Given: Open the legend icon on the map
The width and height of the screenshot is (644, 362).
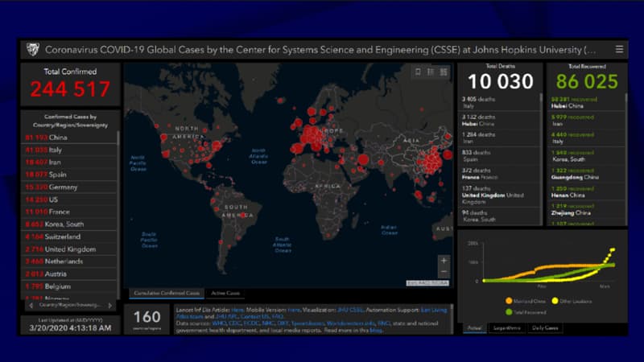Looking at the screenshot, I should (431, 72).
